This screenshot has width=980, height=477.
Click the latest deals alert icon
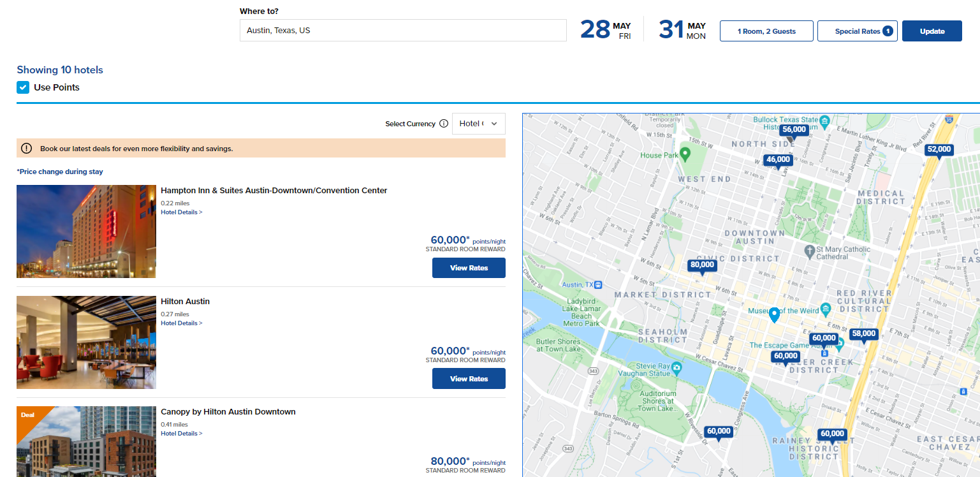(x=26, y=148)
